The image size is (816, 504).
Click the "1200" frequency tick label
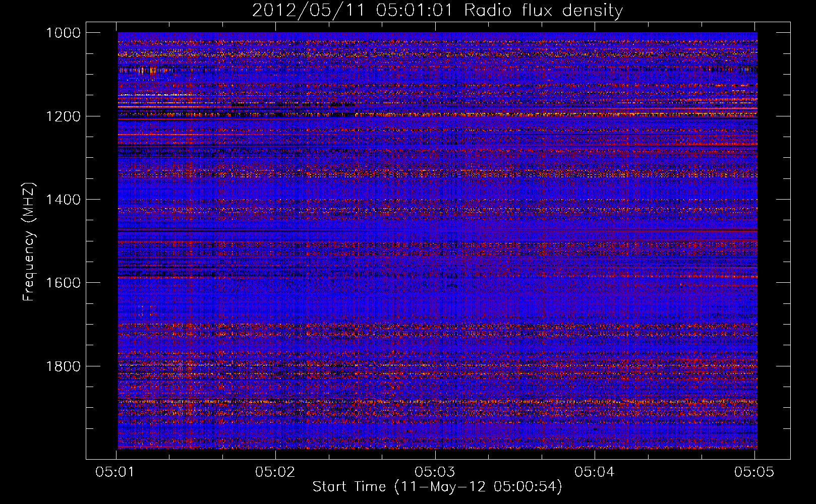pos(64,116)
